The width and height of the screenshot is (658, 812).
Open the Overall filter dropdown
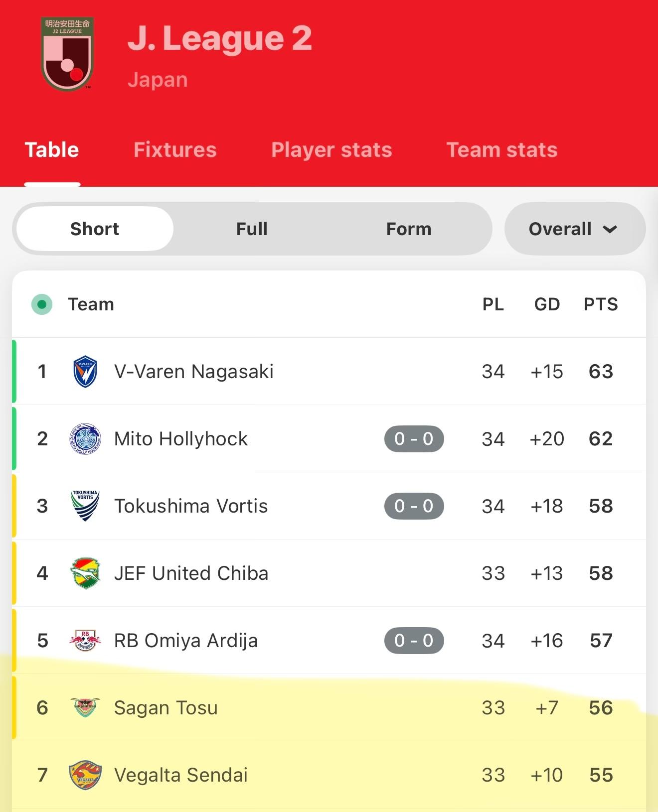click(x=575, y=229)
